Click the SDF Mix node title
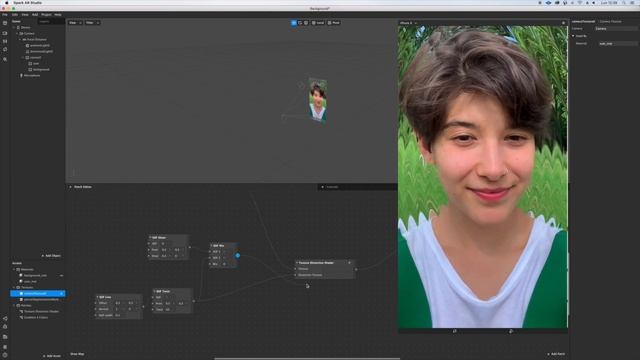This screenshot has height=360, width=640. point(219,246)
